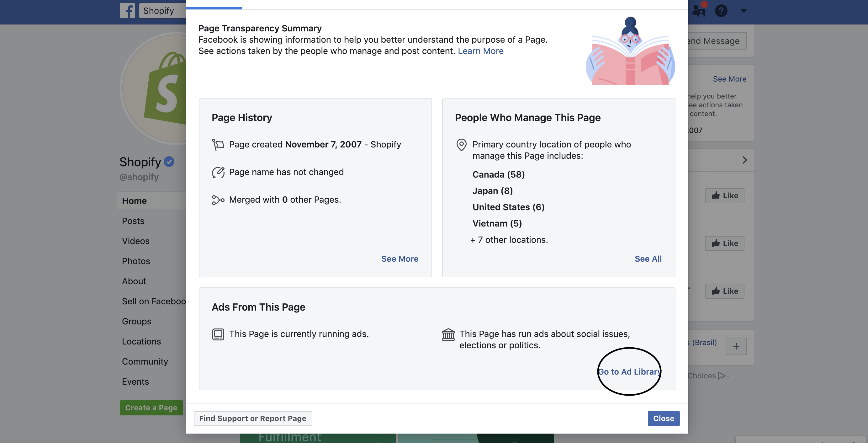Open Sell on Facebook in the sidebar
The image size is (868, 443).
pyautogui.click(x=154, y=301)
